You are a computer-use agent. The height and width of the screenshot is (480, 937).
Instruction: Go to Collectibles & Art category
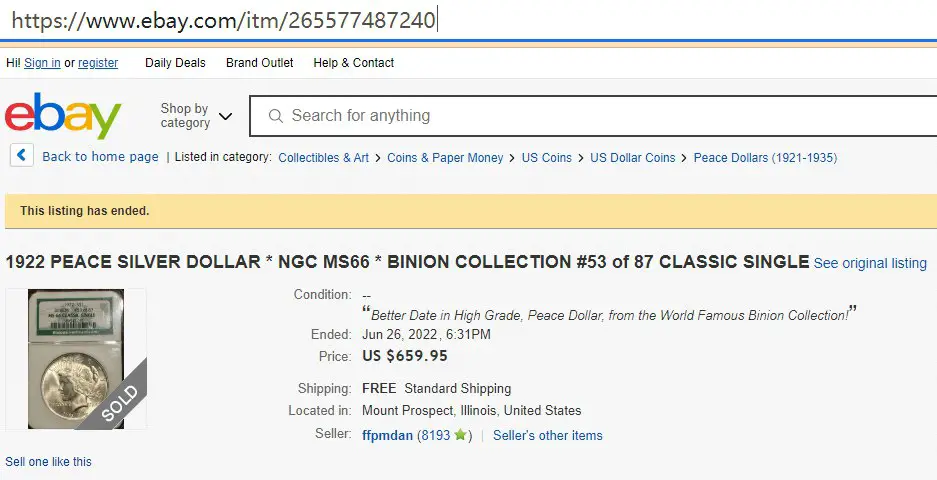tap(323, 158)
